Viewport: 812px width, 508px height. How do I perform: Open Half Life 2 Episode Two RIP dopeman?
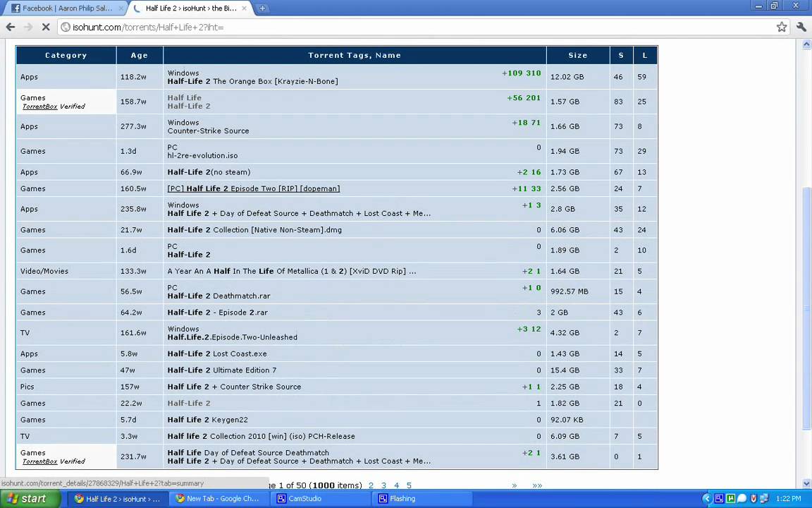[254, 188]
